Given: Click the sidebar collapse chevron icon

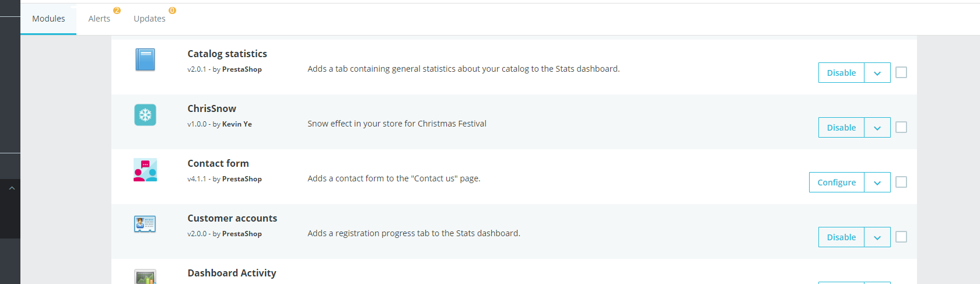Looking at the screenshot, I should 12,188.
